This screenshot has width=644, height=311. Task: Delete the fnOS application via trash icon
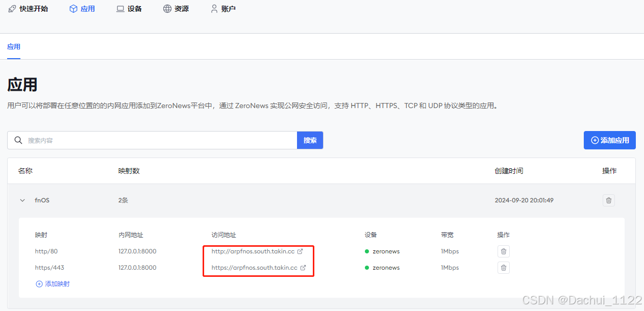608,200
